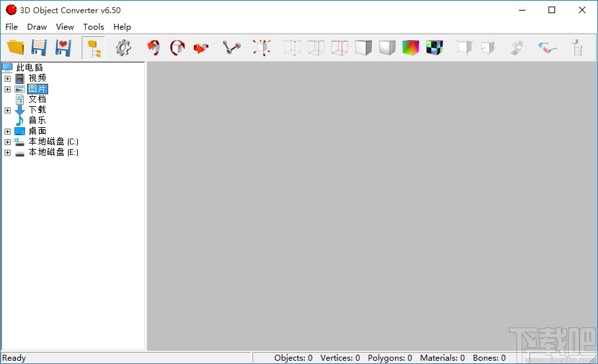Click the 3D glasses stereo icon
Screen dimensions: 598x364
(547, 48)
